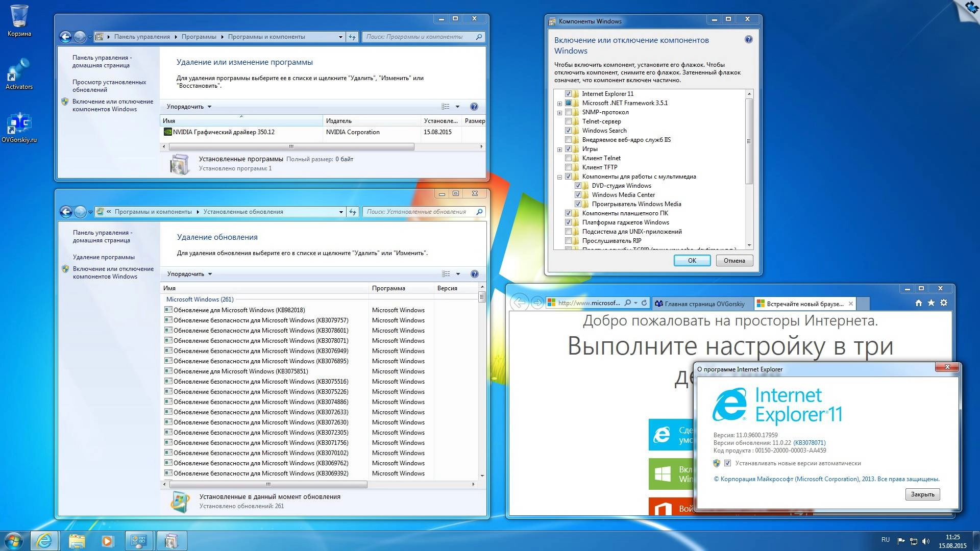Change view icon in Installed Updates window
This screenshot has width=980, height=551.
(446, 274)
